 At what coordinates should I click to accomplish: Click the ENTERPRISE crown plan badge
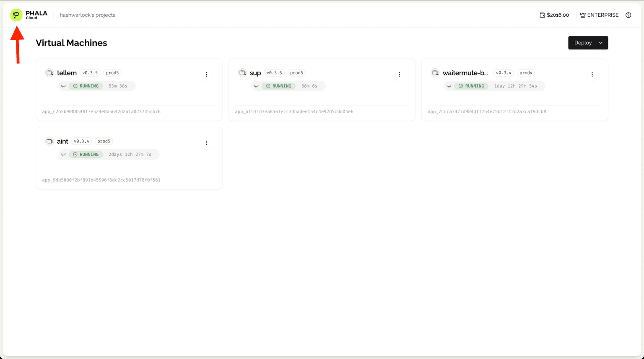[599, 15]
